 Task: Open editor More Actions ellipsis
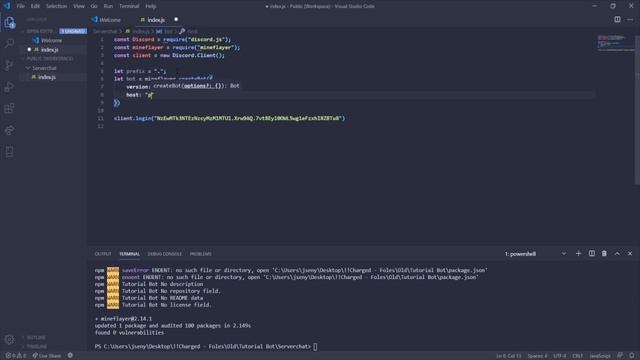630,19
